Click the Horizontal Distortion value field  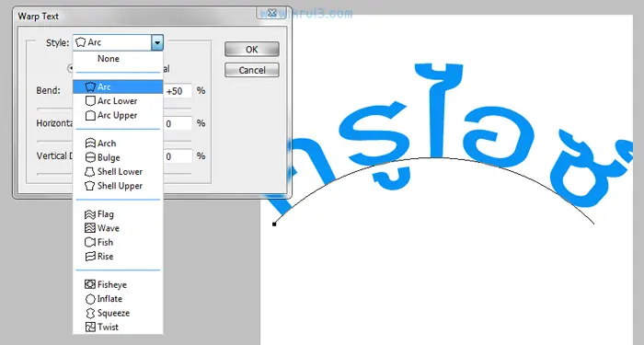coord(178,123)
